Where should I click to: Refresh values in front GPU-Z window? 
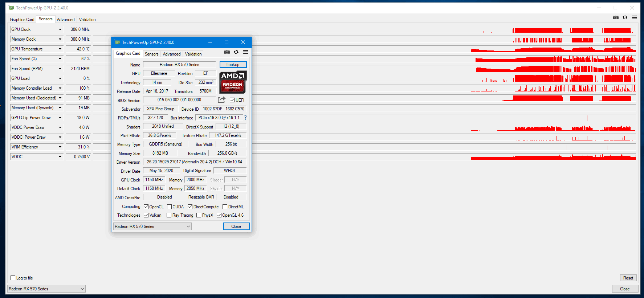[x=236, y=52]
